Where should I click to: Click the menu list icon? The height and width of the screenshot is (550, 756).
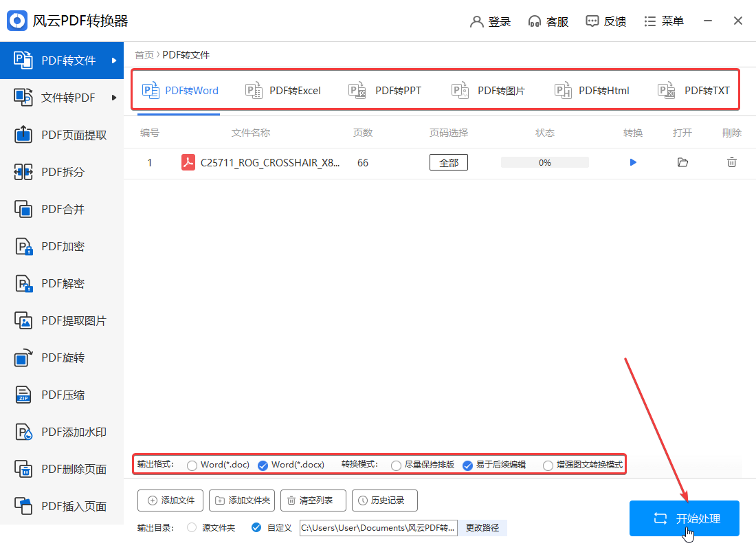tap(650, 21)
